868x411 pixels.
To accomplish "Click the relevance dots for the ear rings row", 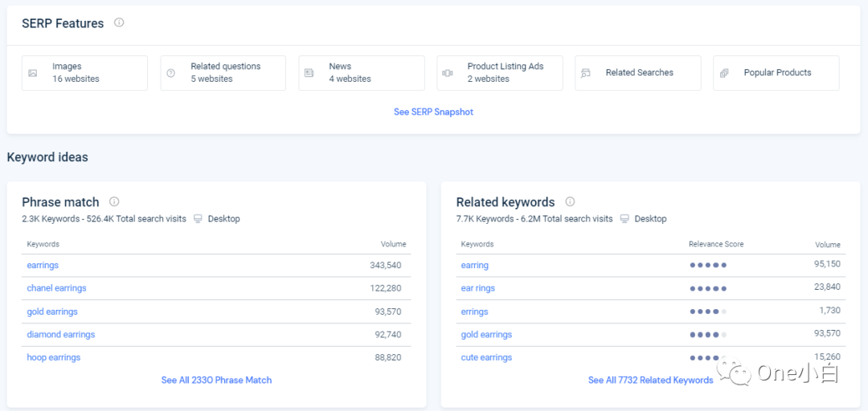I will pyautogui.click(x=708, y=288).
